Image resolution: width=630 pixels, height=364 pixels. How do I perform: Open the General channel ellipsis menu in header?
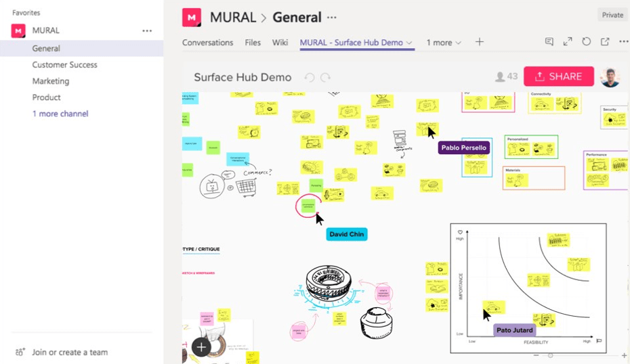[331, 18]
